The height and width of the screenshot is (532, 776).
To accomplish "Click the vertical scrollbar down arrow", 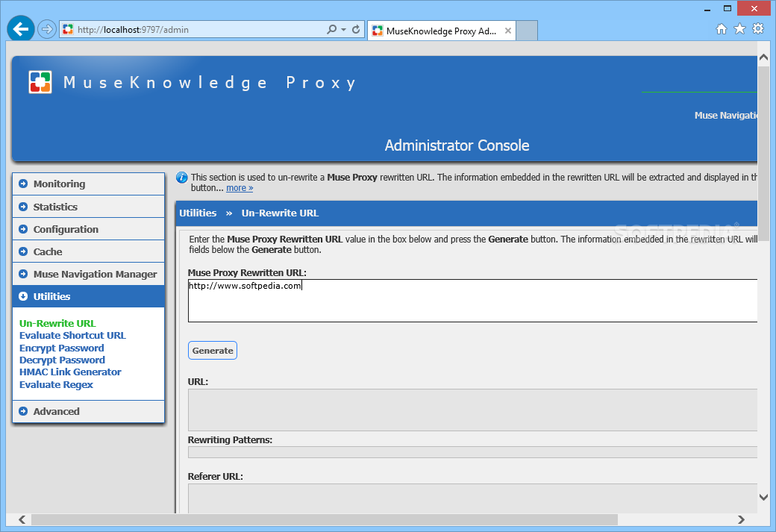I will point(763,497).
